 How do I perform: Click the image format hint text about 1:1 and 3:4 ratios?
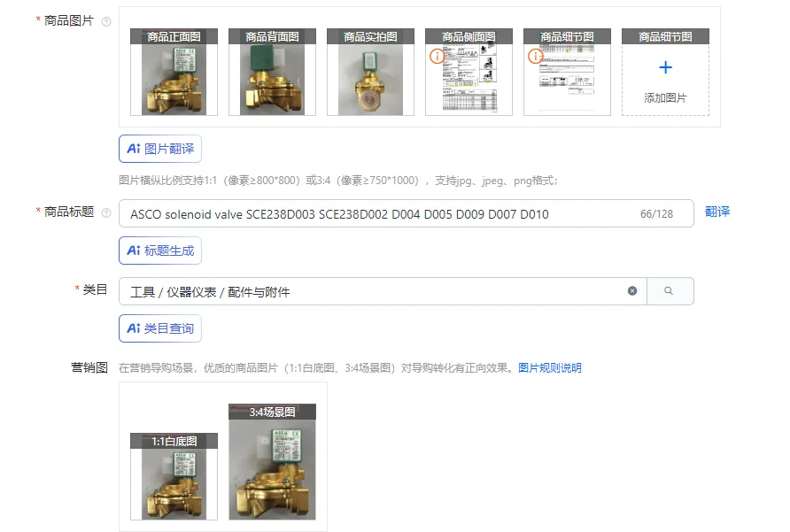click(338, 181)
